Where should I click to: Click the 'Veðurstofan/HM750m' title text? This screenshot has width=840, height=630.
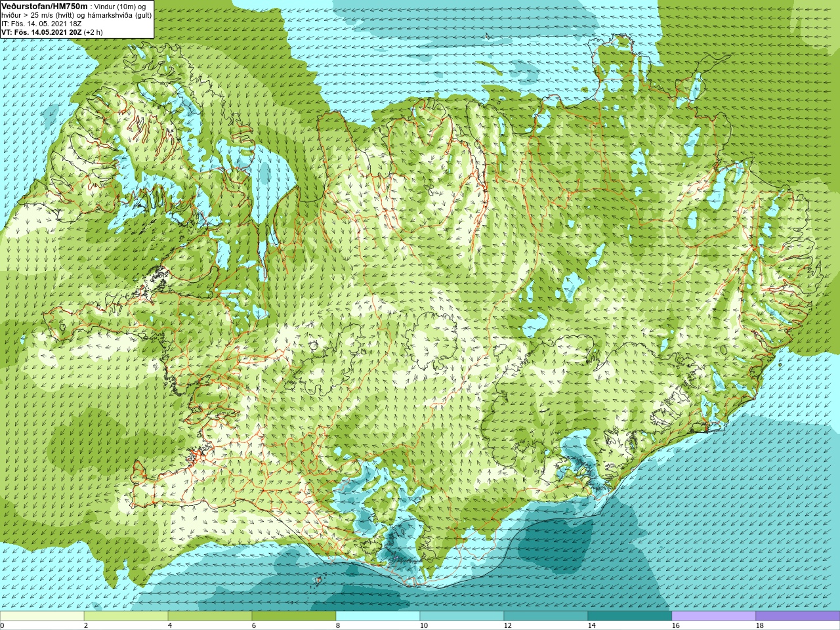45,5
